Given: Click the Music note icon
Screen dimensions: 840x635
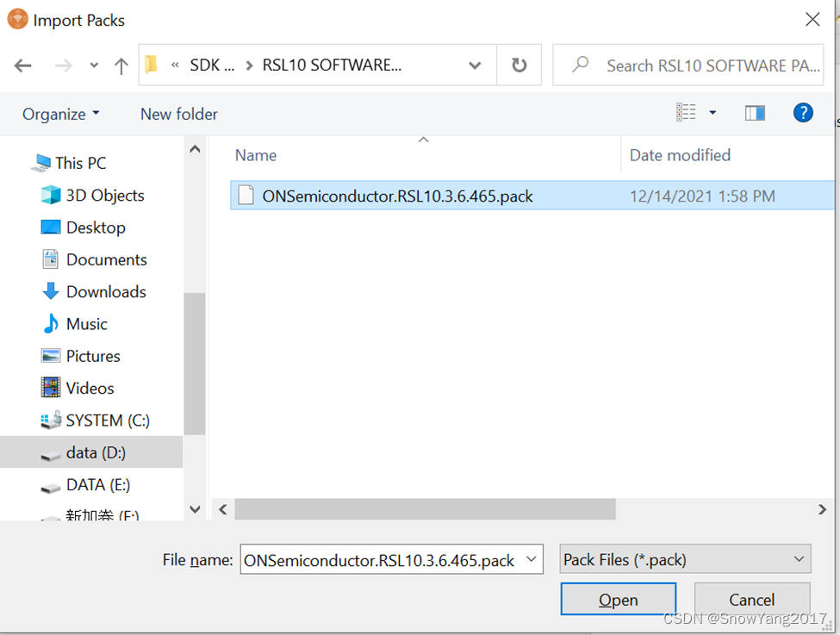Looking at the screenshot, I should (x=51, y=323).
